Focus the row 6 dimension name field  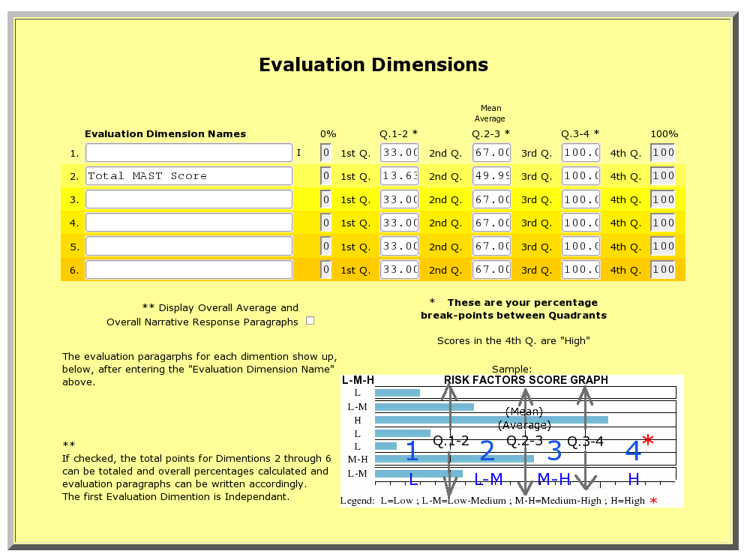click(189, 270)
